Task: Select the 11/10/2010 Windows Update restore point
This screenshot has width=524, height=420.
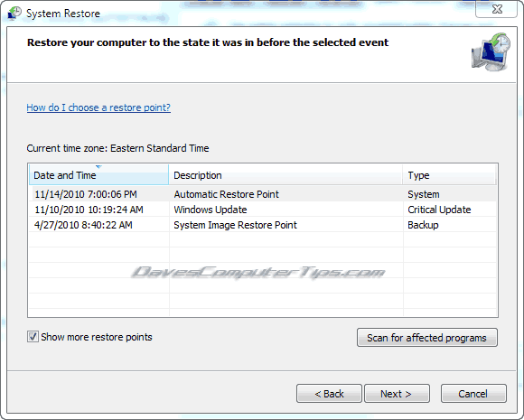Action: point(263,210)
